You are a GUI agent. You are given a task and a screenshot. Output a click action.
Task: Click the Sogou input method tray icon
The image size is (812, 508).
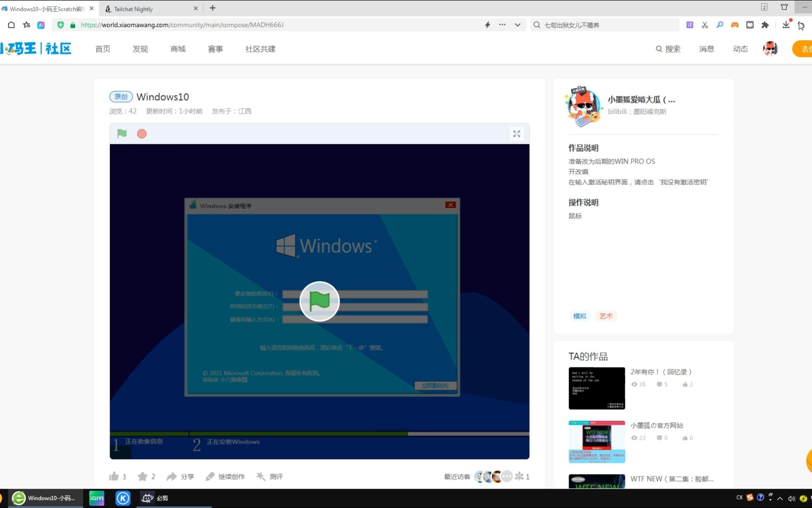(x=750, y=498)
